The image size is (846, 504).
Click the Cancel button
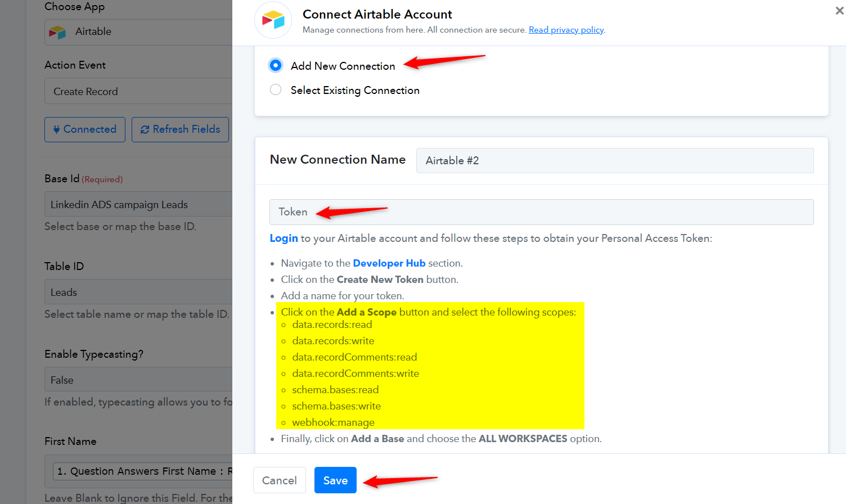pos(280,480)
